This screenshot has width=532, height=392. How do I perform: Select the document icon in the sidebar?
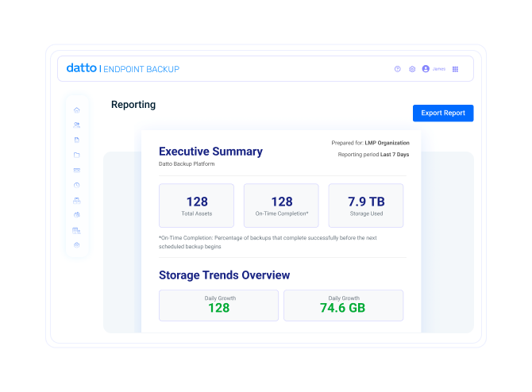77,140
